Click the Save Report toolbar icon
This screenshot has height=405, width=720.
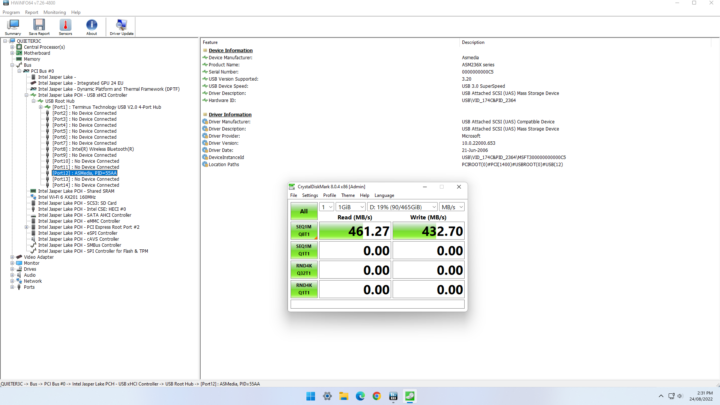pyautogui.click(x=39, y=27)
